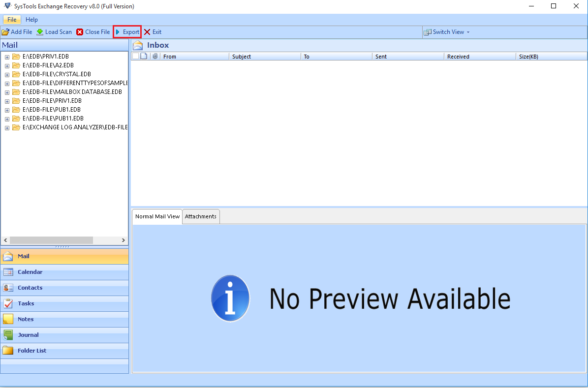Select E:\EXCHANGE LOG ANALYZER entry in tree
The image size is (588, 388).
pyautogui.click(x=75, y=127)
